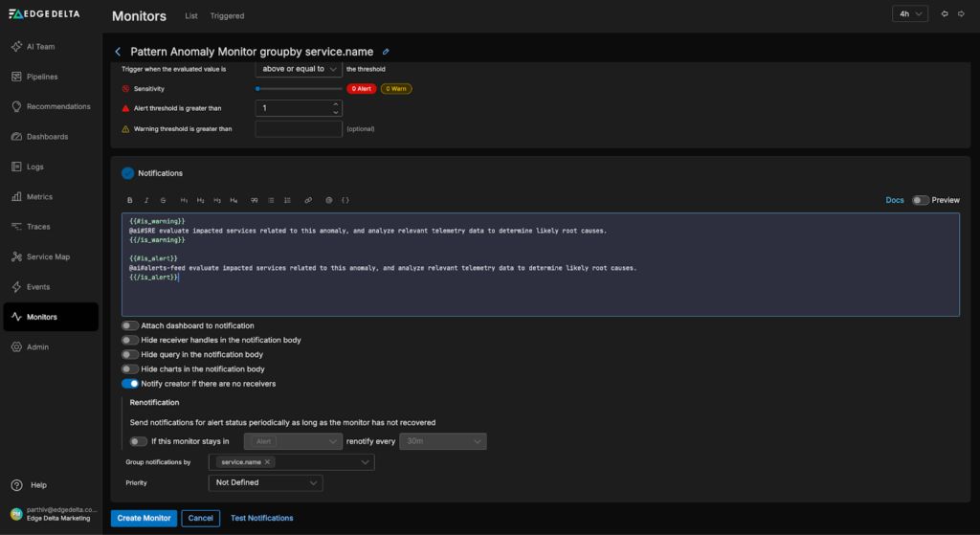Open Service Map from the sidebar
980x535 pixels.
(48, 256)
